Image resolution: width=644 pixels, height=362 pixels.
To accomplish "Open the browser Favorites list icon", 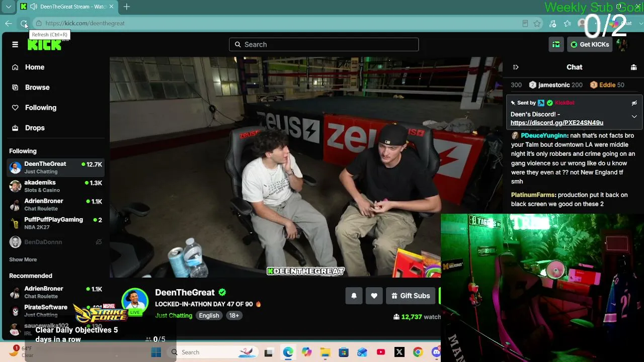I will [568, 23].
